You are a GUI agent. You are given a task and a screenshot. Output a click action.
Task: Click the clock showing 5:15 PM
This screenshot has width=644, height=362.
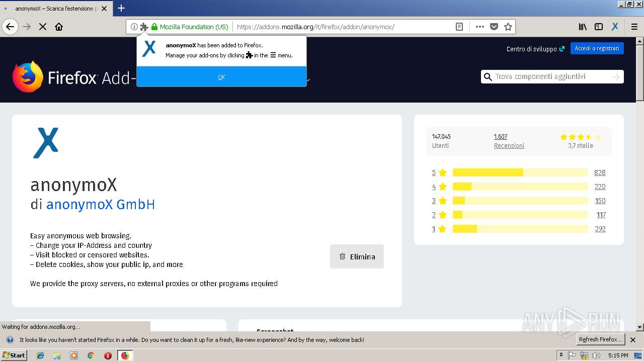pyautogui.click(x=618, y=355)
